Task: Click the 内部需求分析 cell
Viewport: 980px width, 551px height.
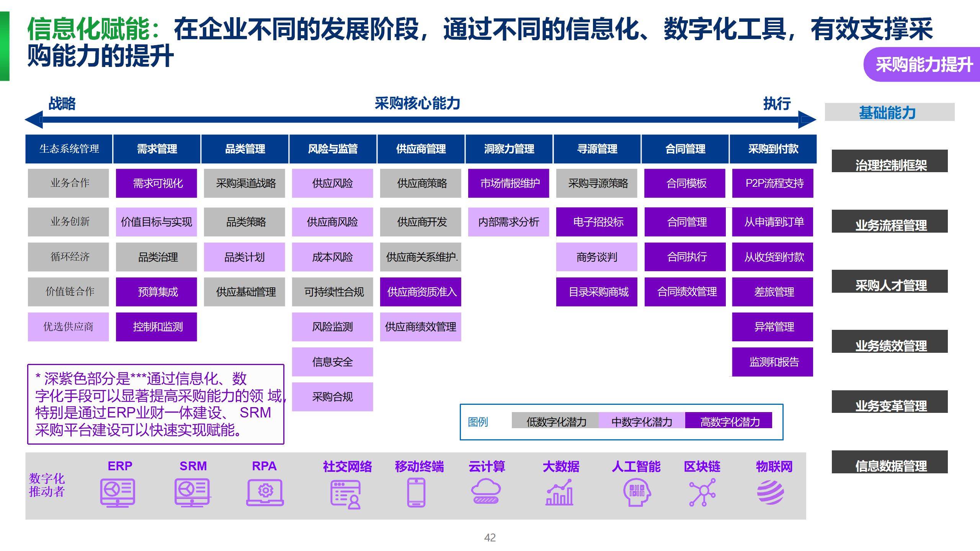Action: (x=509, y=222)
